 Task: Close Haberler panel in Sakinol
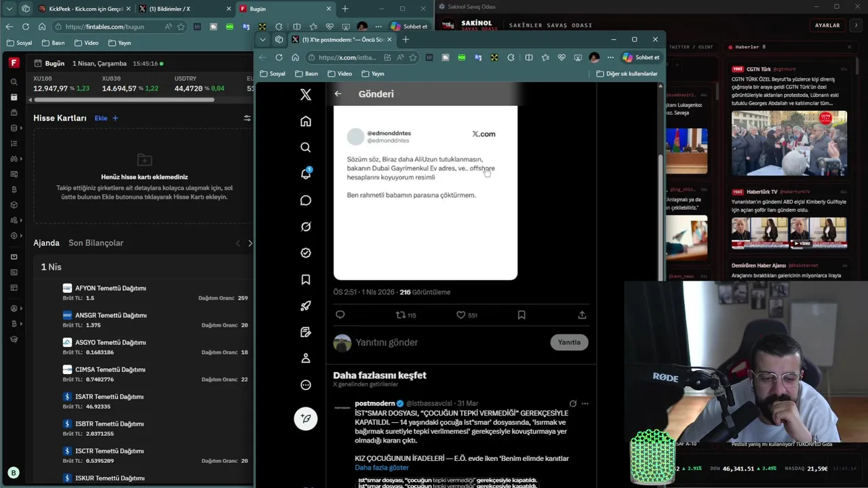tap(849, 47)
